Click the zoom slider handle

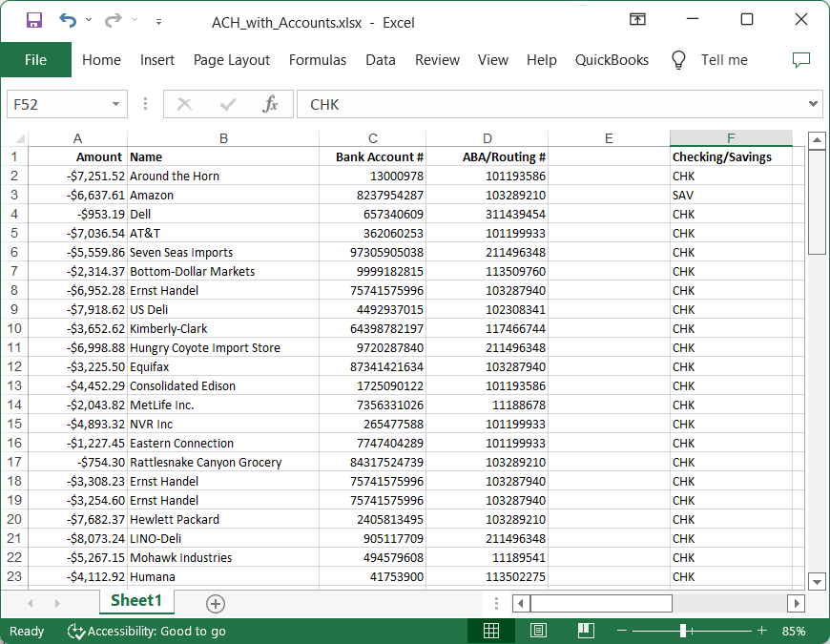[683, 631]
